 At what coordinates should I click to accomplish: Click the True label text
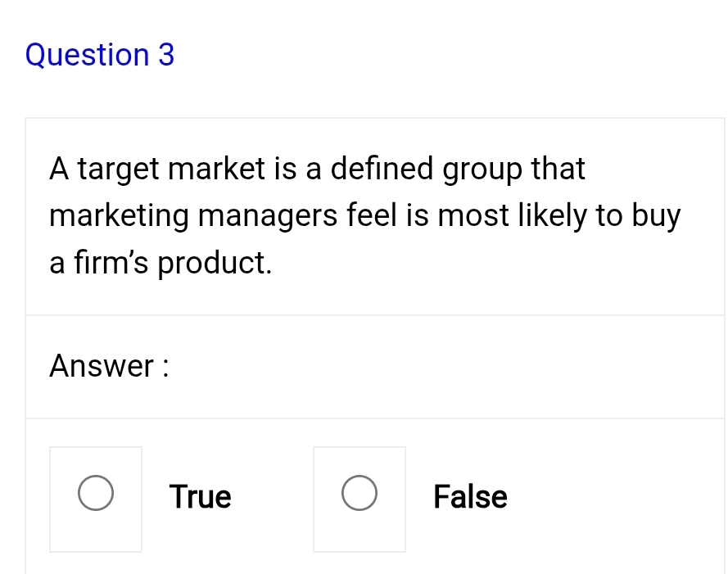[200, 496]
